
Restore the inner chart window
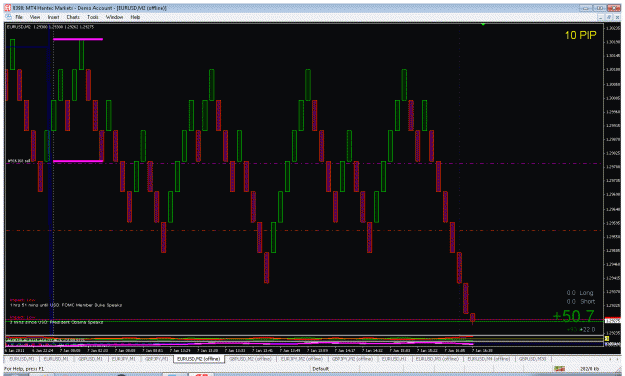click(x=609, y=17)
